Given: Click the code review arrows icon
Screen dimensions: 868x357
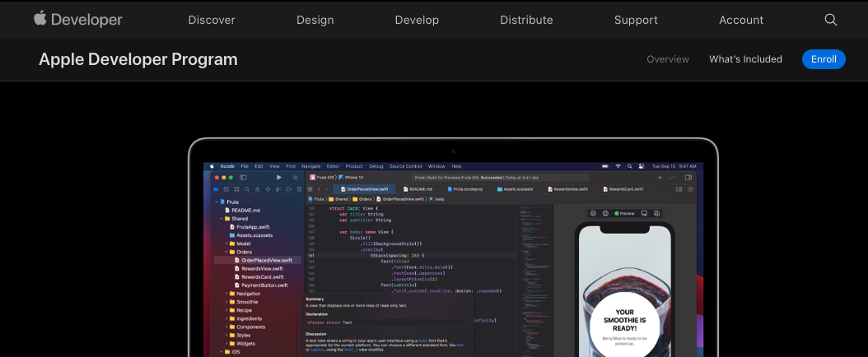Looking at the screenshot, I should click(x=672, y=178).
